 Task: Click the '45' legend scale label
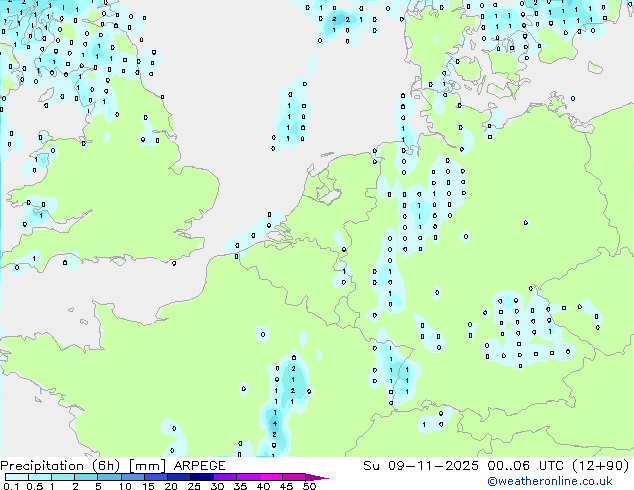click(x=286, y=486)
